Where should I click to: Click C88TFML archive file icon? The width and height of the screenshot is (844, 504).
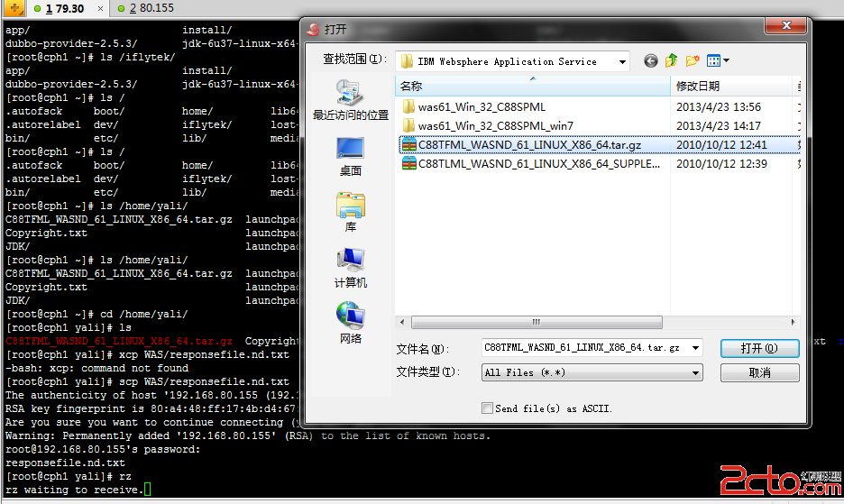tap(409, 144)
